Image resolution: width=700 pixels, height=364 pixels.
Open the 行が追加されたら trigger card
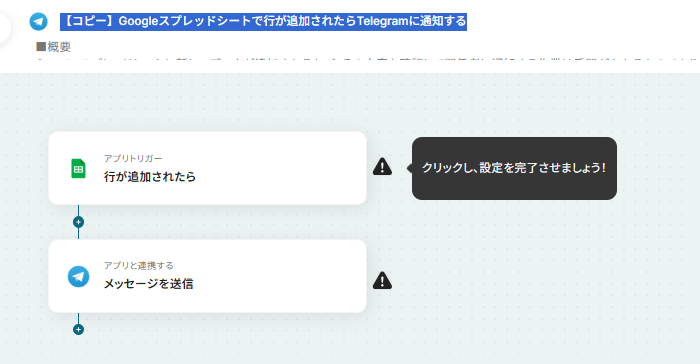click(208, 168)
